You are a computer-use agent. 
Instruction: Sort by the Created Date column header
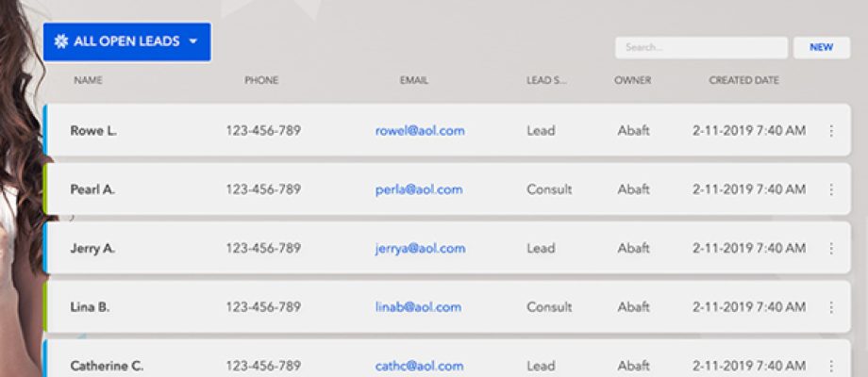pos(743,80)
